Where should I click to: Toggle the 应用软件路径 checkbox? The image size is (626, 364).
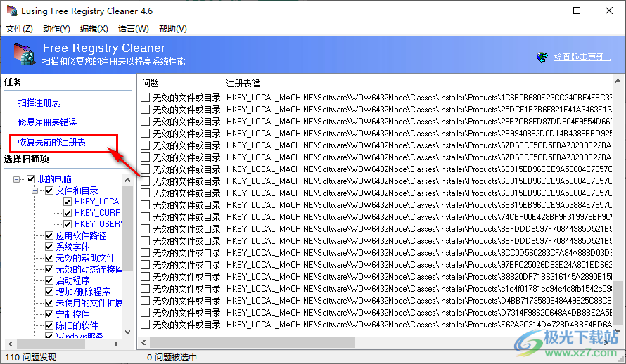[x=49, y=235]
